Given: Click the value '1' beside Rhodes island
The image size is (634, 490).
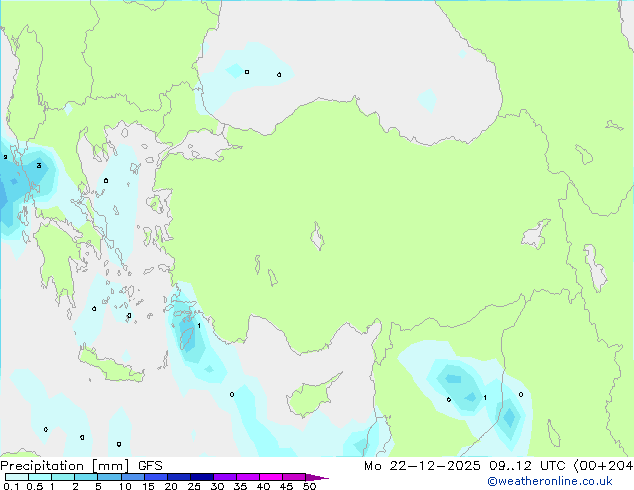Looking at the screenshot, I should coord(199,325).
